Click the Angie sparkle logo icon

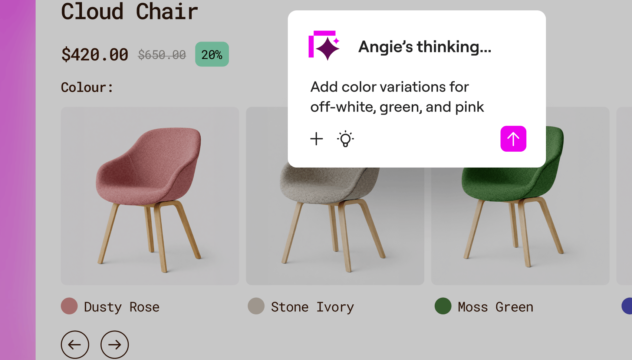pyautogui.click(x=324, y=46)
